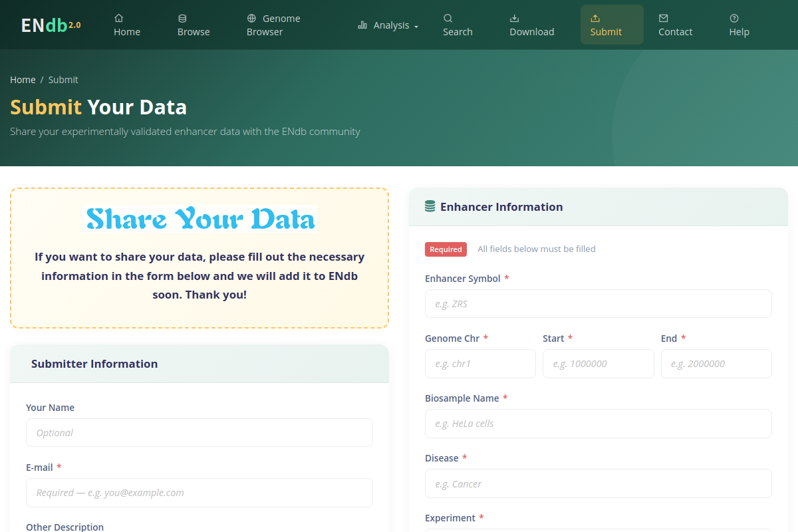Select the Biosample Name input box
798x532 pixels.
tap(598, 424)
